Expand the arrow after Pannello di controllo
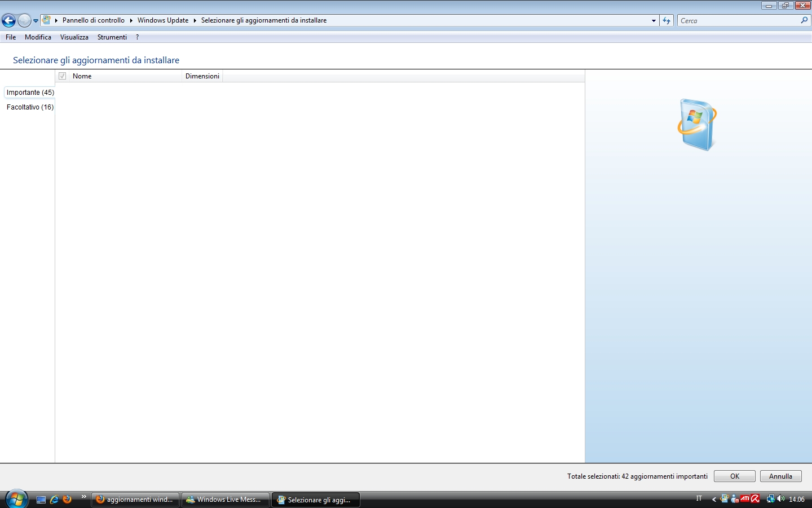812x508 pixels. [131, 20]
